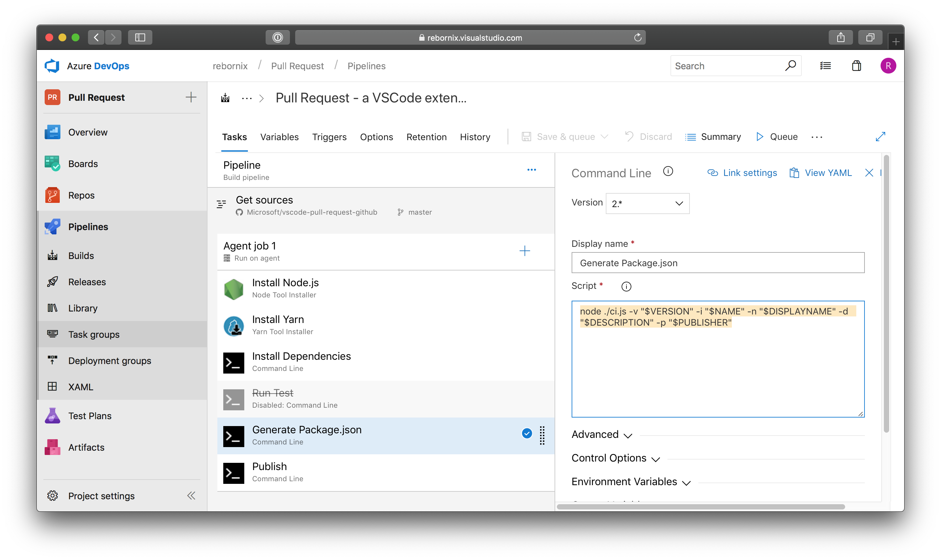Open the marketplace shopping bag icon
Image resolution: width=941 pixels, height=560 pixels.
(856, 66)
